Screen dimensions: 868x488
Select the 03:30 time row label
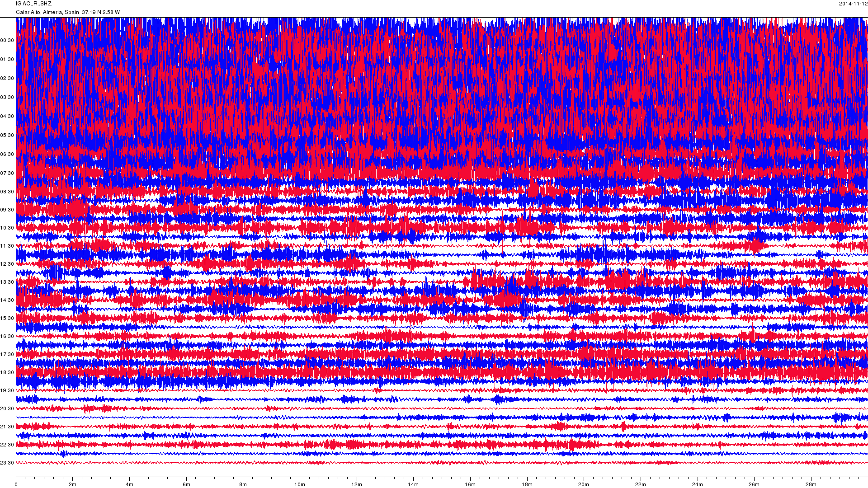(7, 98)
